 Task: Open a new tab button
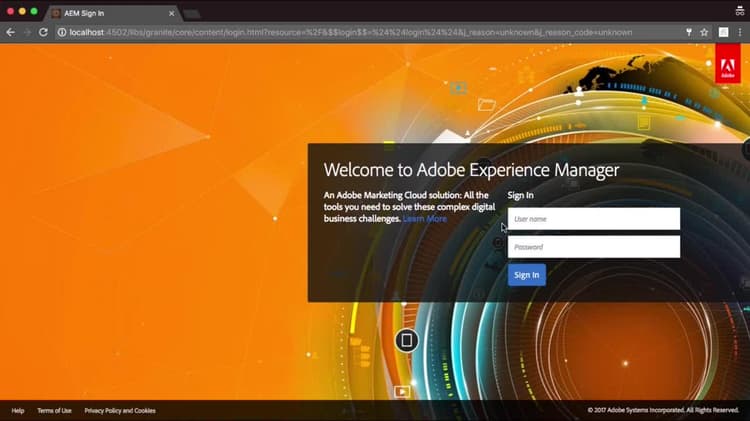coord(192,14)
